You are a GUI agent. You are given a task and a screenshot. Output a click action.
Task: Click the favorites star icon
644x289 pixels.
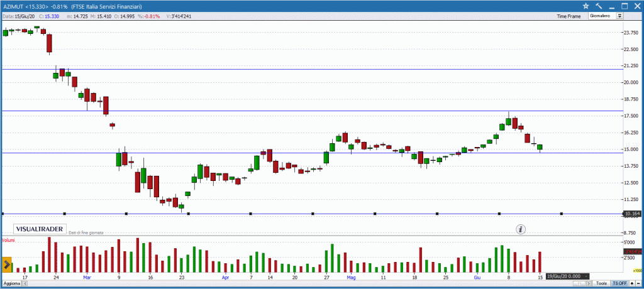tap(586, 6)
